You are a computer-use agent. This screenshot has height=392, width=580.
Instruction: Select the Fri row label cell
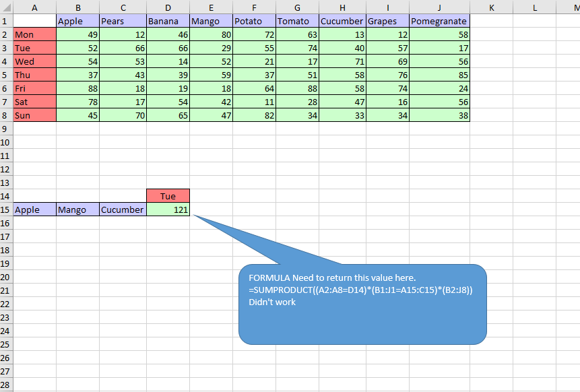point(35,88)
